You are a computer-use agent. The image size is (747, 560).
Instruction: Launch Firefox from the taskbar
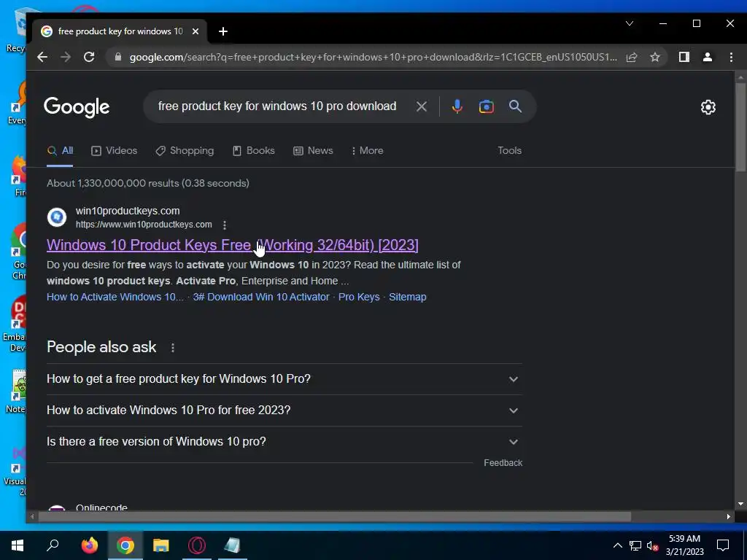[x=90, y=545]
